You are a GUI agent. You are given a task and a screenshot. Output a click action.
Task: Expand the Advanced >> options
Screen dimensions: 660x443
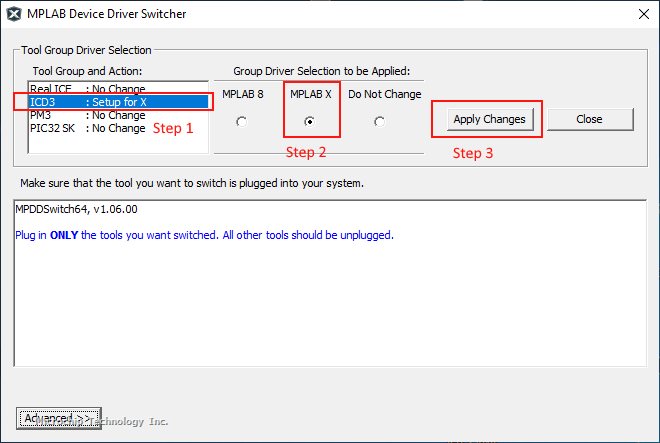[x=58, y=417]
